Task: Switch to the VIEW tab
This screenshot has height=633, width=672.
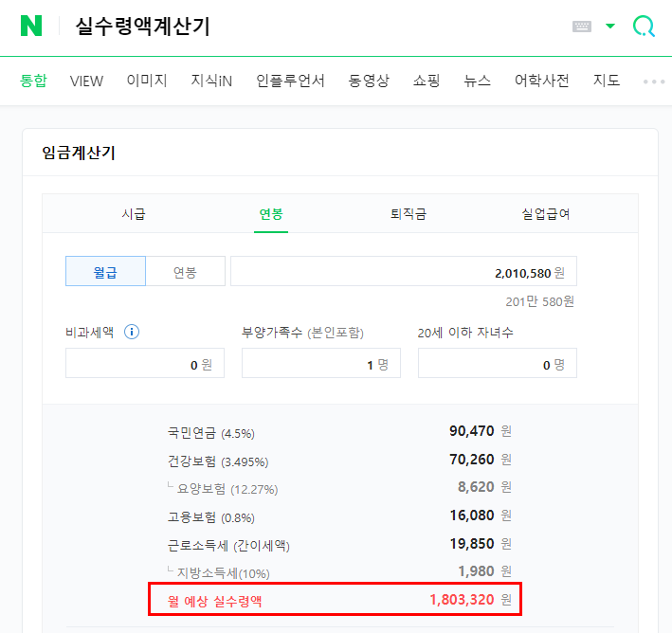Action: 86,81
